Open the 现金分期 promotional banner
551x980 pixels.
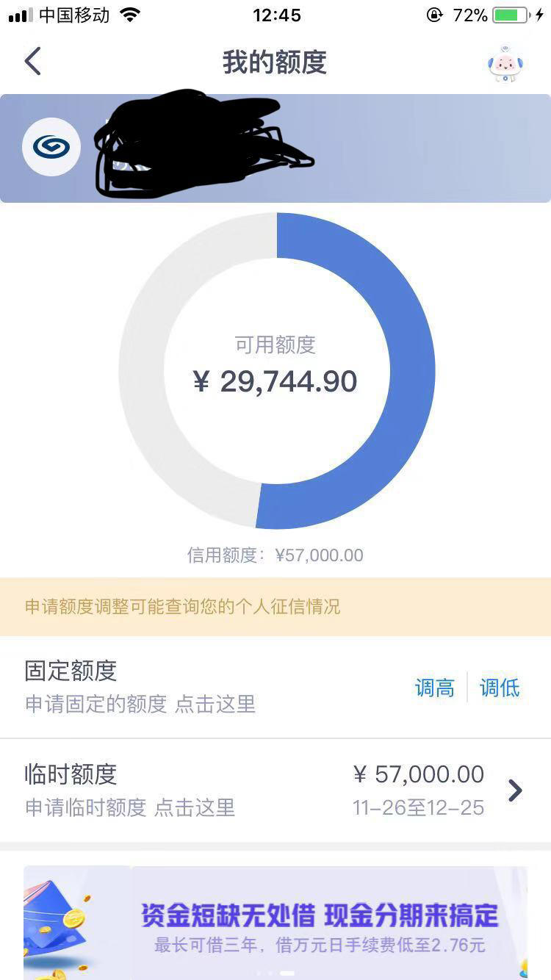(x=275, y=923)
